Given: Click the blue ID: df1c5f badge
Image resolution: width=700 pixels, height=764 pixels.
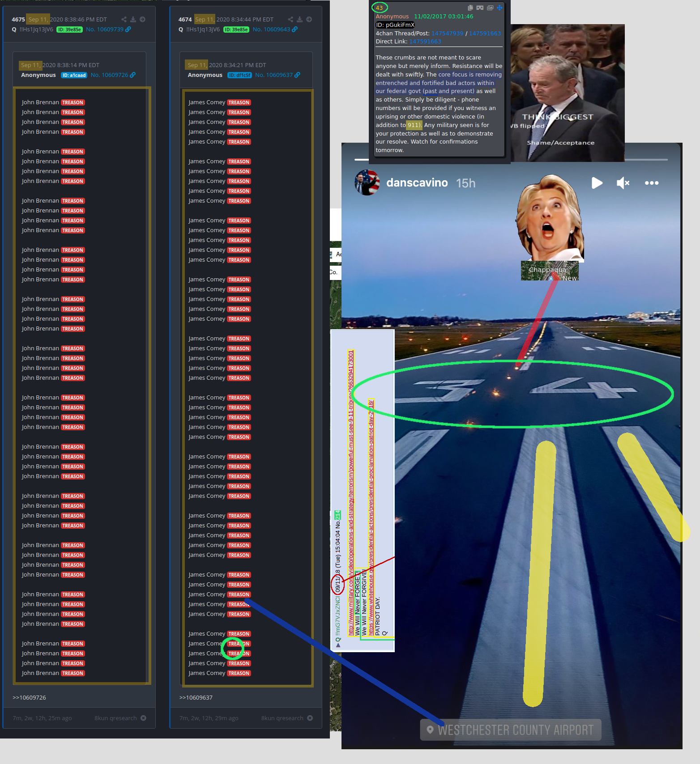Looking at the screenshot, I should pyautogui.click(x=239, y=75).
